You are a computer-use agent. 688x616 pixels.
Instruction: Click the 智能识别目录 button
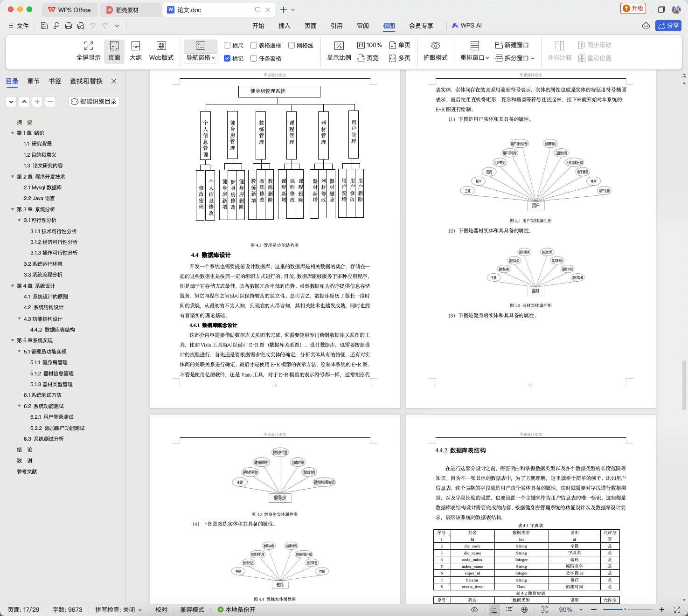click(94, 101)
